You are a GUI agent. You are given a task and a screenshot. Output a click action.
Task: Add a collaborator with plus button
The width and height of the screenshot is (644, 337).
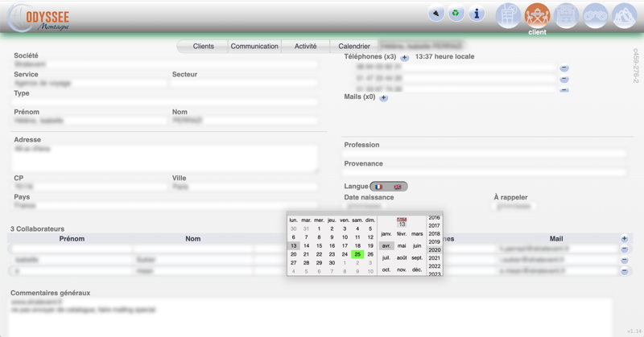(x=624, y=239)
